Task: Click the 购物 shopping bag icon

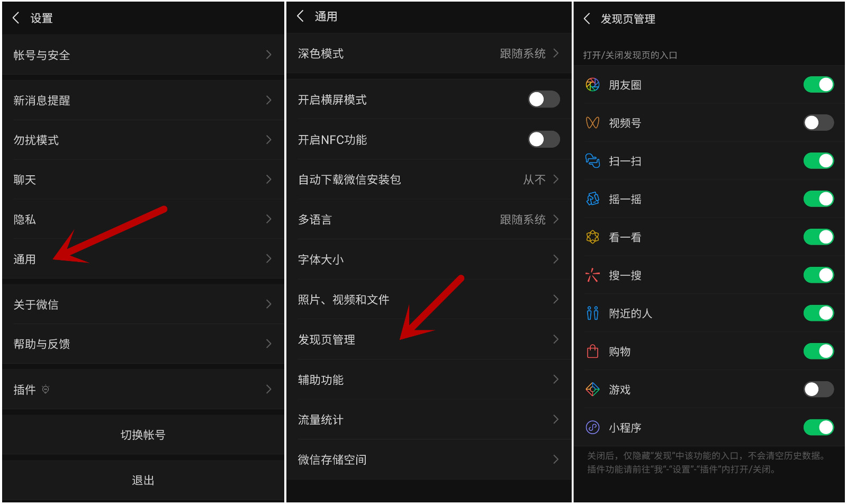Action: tap(592, 352)
